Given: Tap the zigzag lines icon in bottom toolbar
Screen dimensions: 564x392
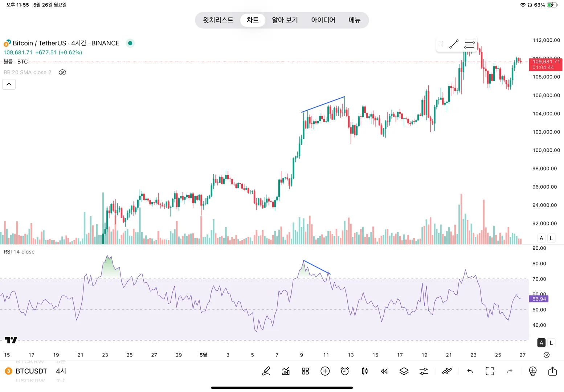Looking at the screenshot, I should (x=447, y=371).
